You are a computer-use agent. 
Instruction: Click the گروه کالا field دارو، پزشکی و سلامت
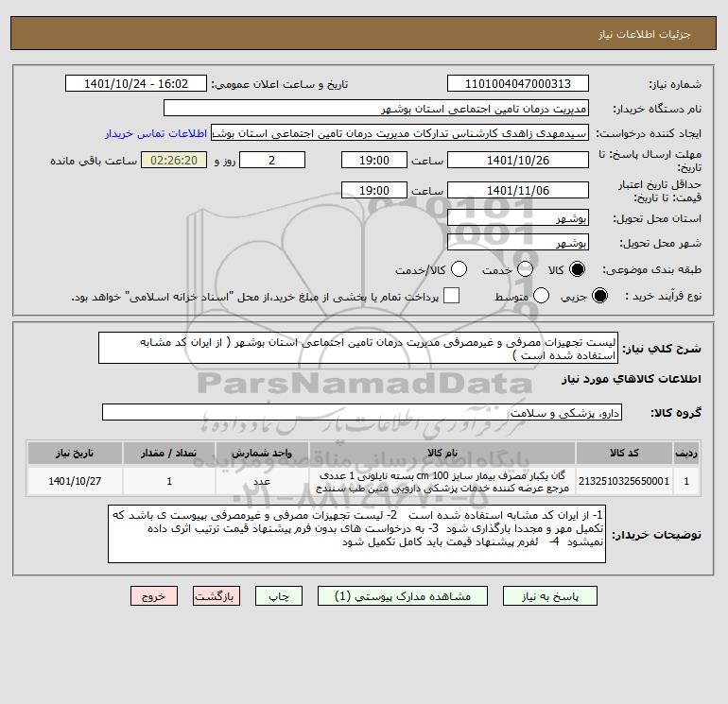tap(362, 412)
